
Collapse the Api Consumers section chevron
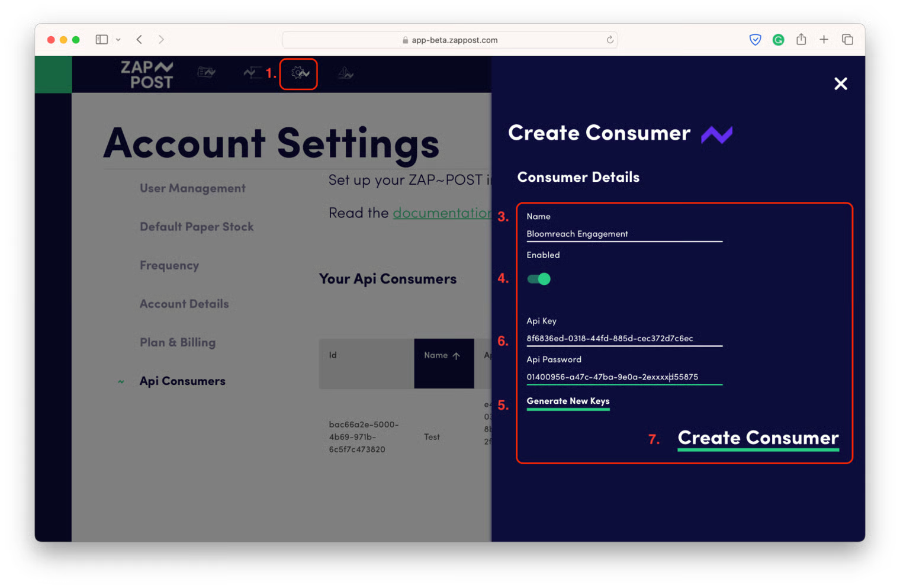[x=121, y=381]
